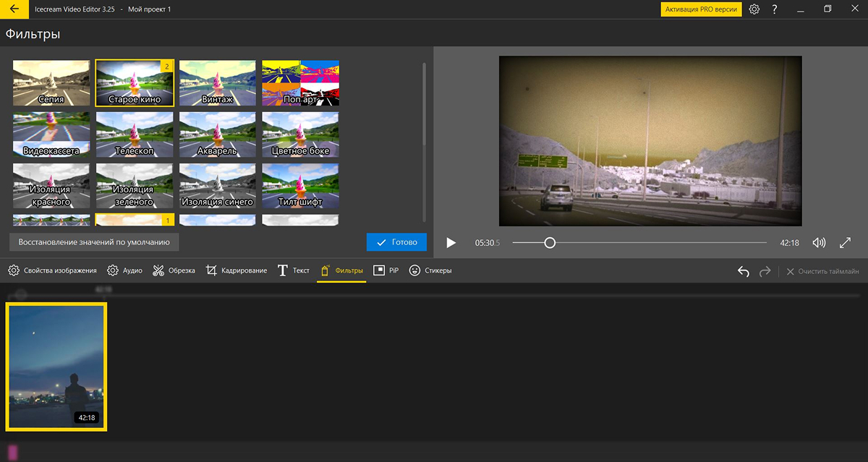868x462 pixels.
Task: Switch to the Текст tab
Action: pyautogui.click(x=294, y=270)
